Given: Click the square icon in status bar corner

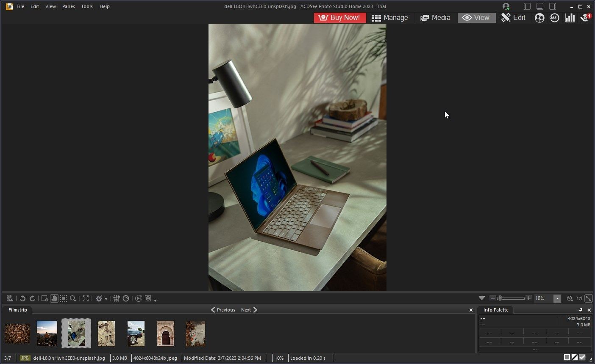Looking at the screenshot, I should coord(567,358).
